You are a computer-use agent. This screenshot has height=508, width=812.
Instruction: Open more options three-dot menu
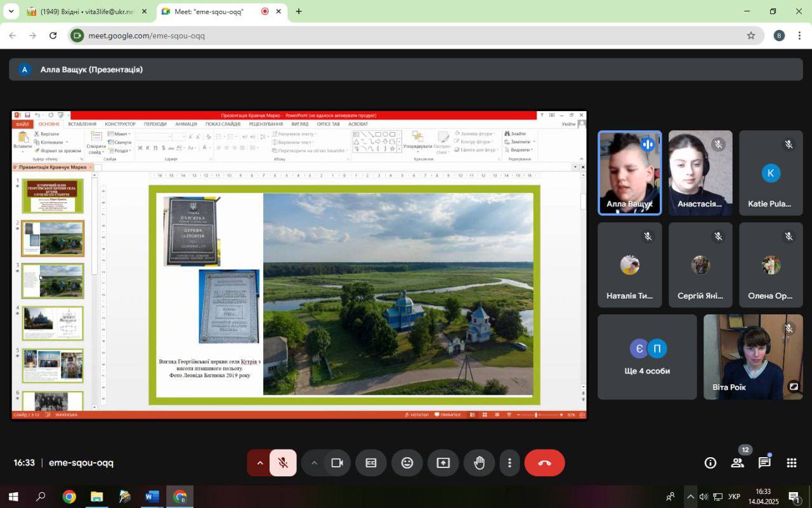pyautogui.click(x=509, y=463)
